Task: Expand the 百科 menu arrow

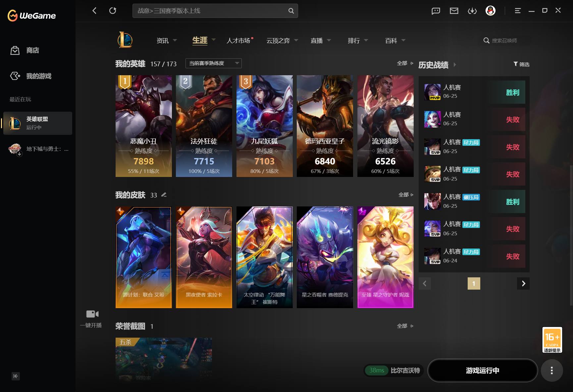Action: [x=403, y=40]
